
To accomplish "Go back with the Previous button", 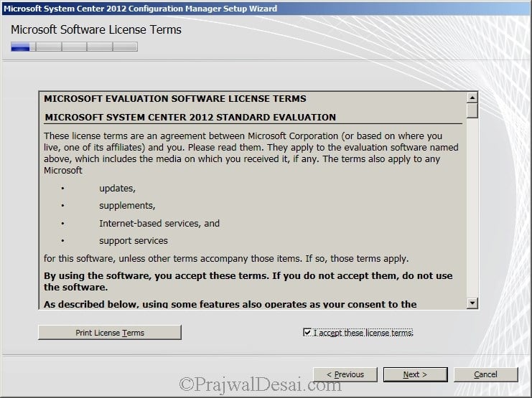I will click(345, 374).
